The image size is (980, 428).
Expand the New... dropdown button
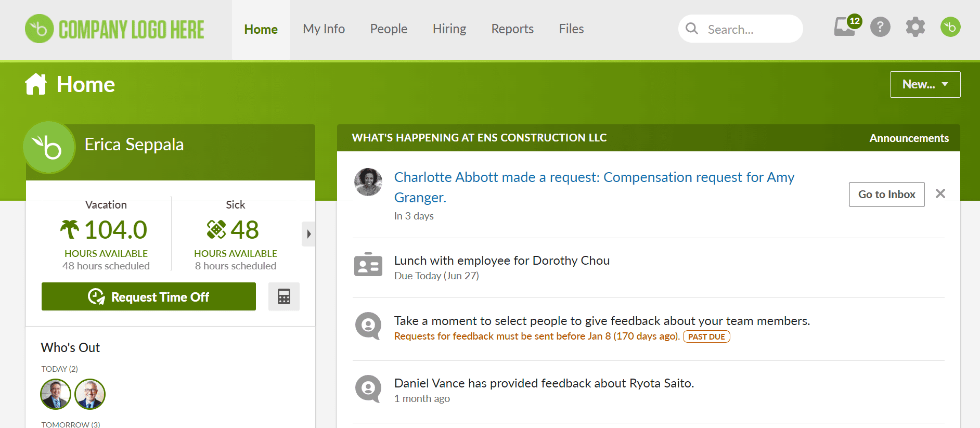[x=924, y=84]
